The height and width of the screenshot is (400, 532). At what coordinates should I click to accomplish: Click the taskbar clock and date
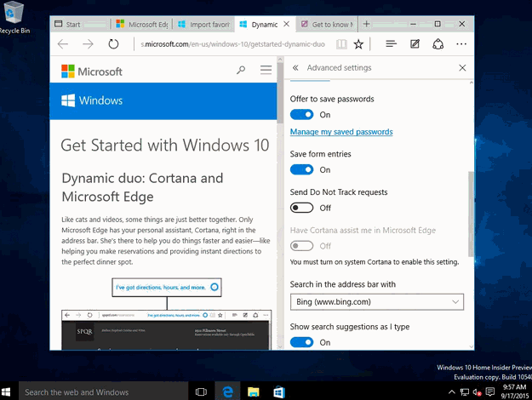coord(515,391)
